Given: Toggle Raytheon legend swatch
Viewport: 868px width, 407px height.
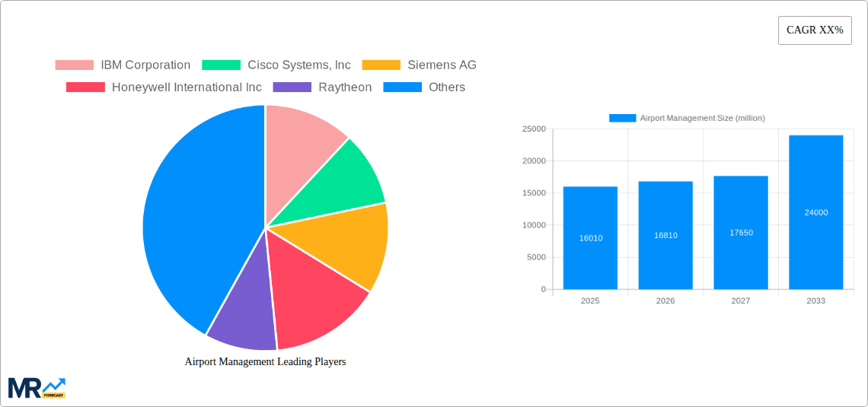Looking at the screenshot, I should pyautogui.click(x=292, y=87).
